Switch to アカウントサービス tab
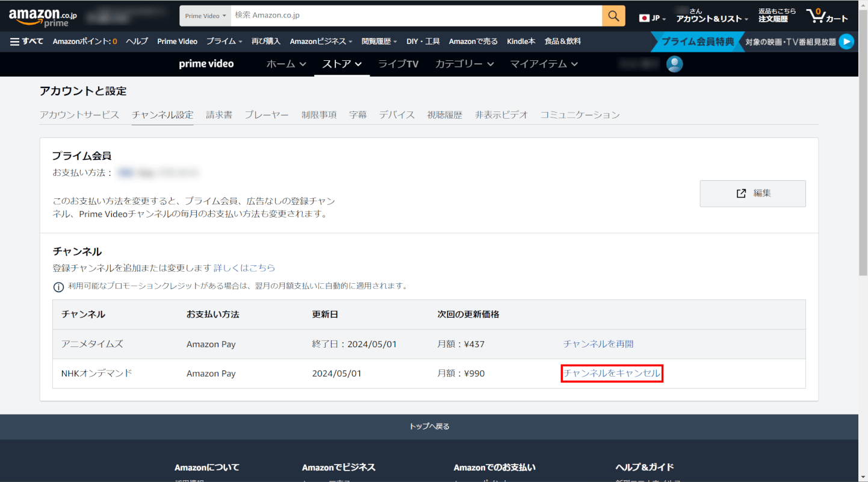Image resolution: width=868 pixels, height=482 pixels. click(x=79, y=115)
